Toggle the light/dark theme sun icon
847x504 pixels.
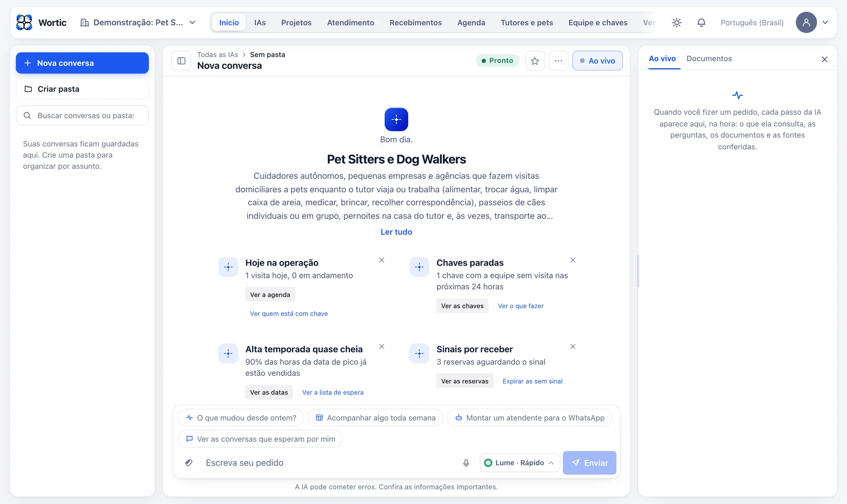click(x=677, y=22)
